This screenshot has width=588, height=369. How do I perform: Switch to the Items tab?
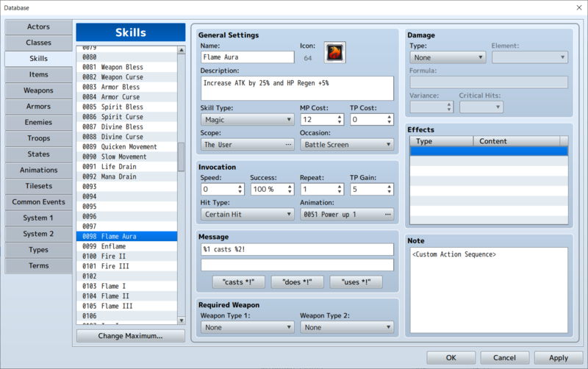39,75
